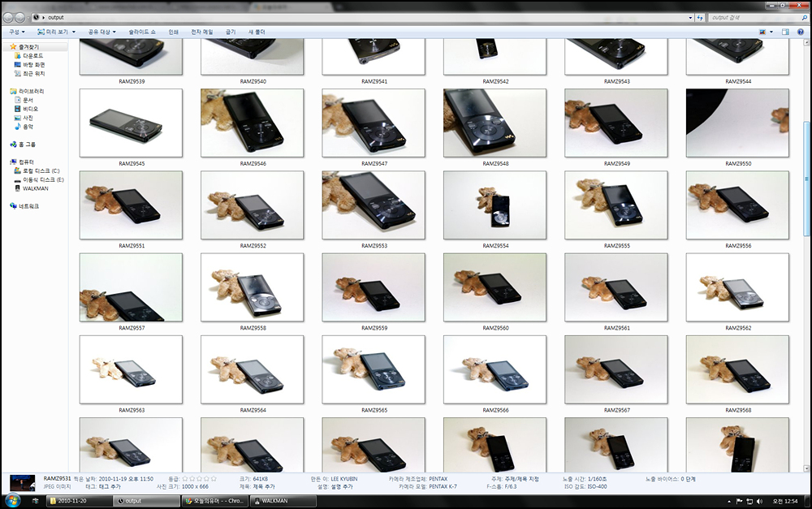The height and width of the screenshot is (509, 812).
Task: Toggle the preview pane icon
Action: (785, 32)
